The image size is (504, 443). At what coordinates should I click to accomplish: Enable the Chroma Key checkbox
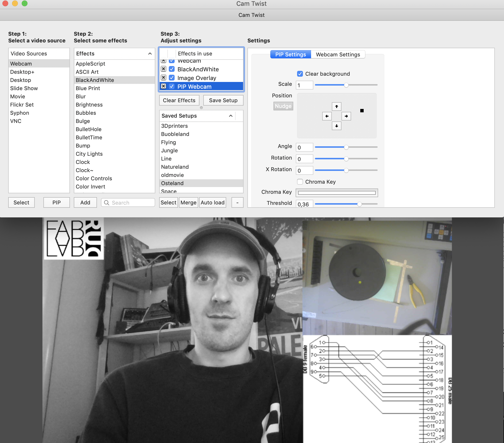coord(300,181)
